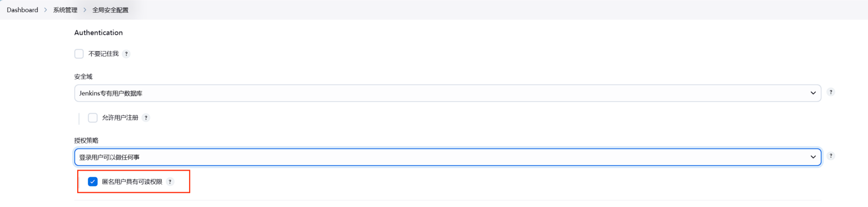Screen dimensions: 868x207
Task: Tick the 允许用户注册 checkbox
Action: [93, 118]
